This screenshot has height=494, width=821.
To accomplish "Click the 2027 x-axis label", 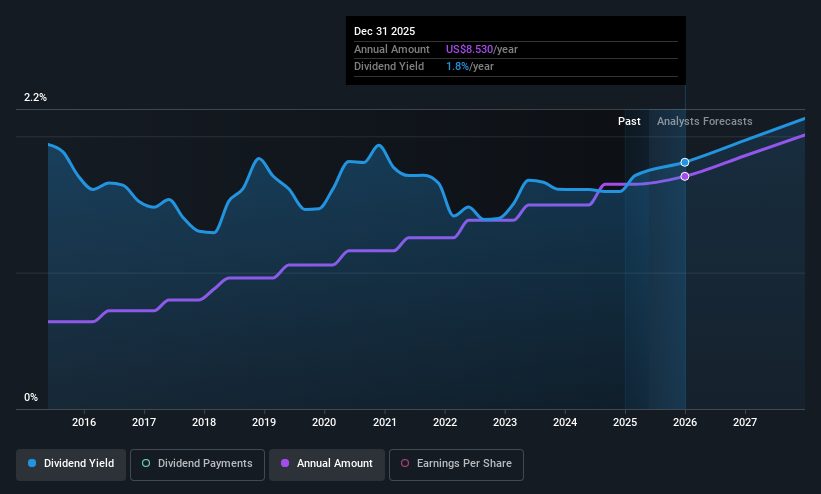I will click(745, 422).
